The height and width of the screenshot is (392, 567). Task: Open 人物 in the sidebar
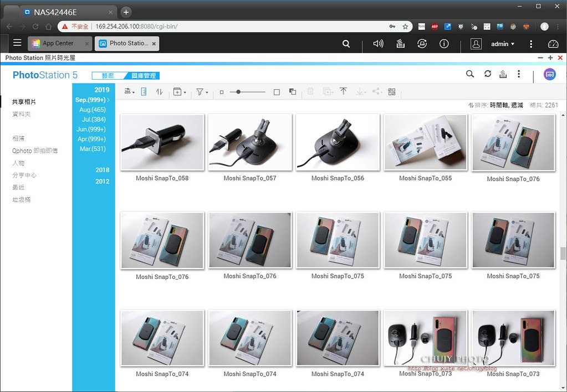(18, 163)
